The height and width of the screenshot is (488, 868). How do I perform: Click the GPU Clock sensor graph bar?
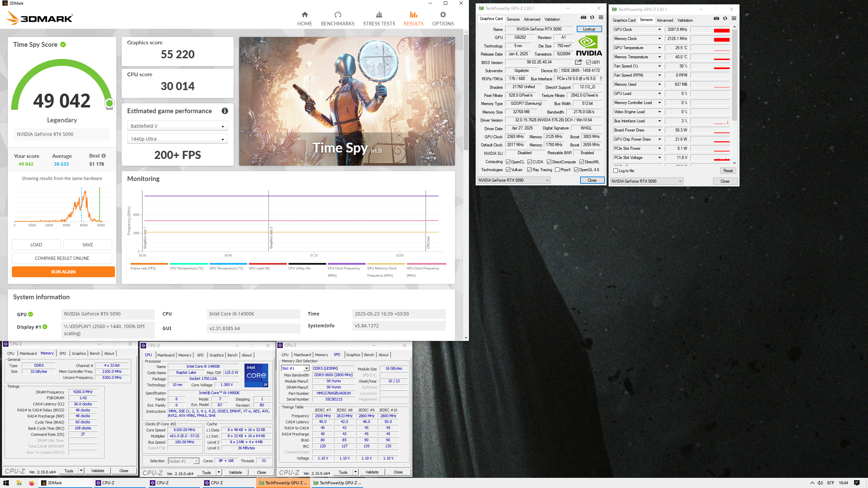click(x=710, y=30)
